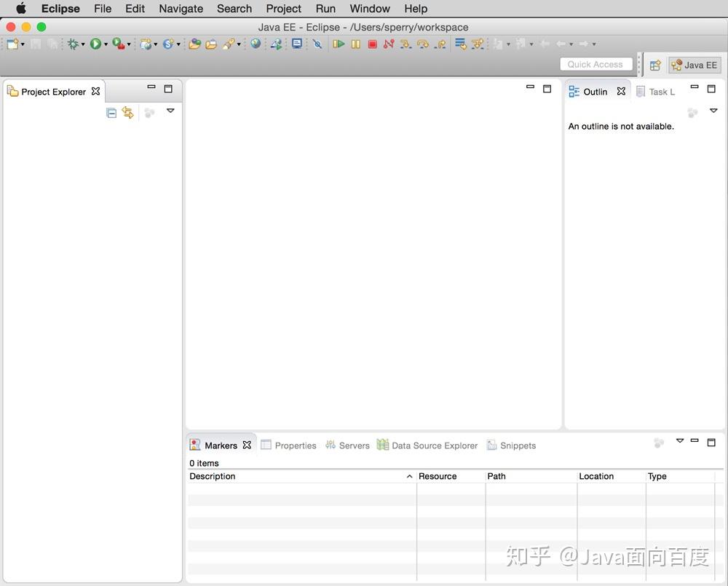
Task: Maximize the editor area
Action: coord(547,89)
